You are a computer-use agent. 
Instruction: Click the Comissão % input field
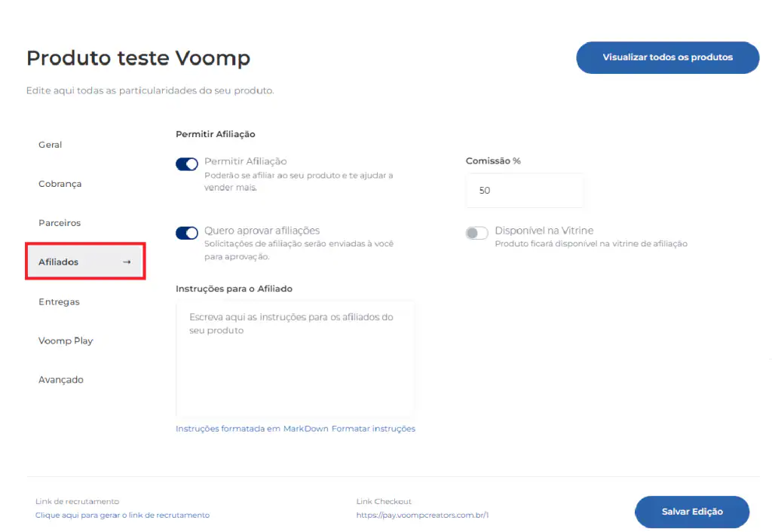click(x=525, y=191)
